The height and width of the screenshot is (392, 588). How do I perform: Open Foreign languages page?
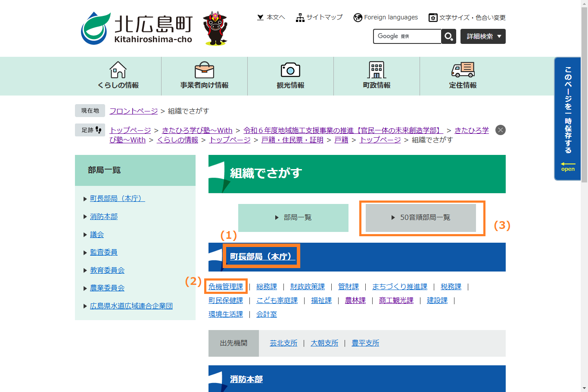[x=386, y=17]
